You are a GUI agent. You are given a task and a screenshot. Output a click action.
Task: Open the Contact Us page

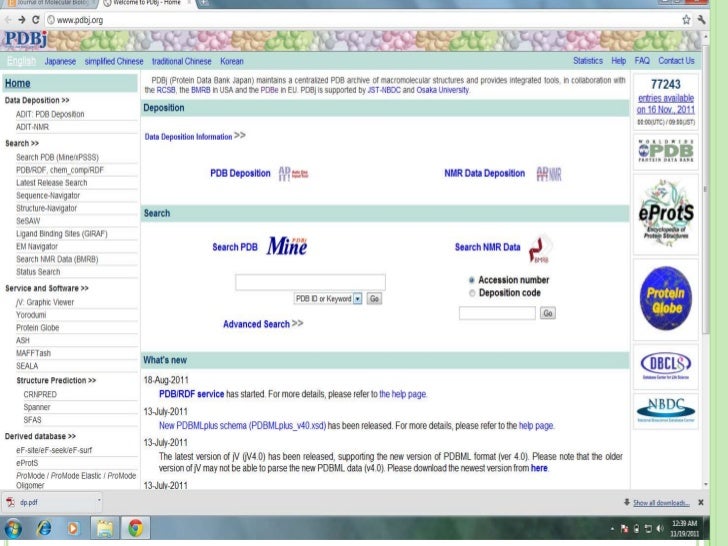pyautogui.click(x=676, y=61)
